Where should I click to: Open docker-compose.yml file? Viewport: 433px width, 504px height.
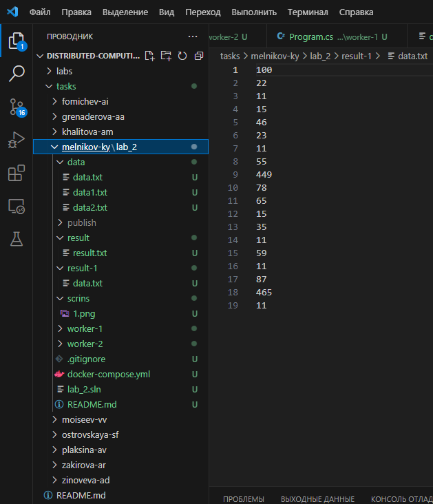click(108, 374)
